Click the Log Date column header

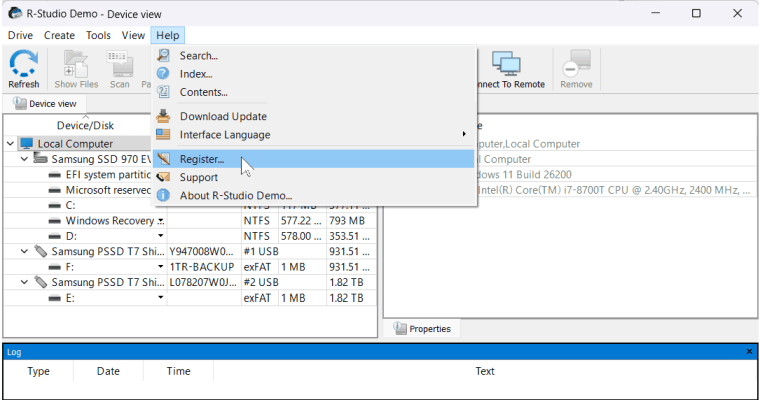(x=108, y=371)
